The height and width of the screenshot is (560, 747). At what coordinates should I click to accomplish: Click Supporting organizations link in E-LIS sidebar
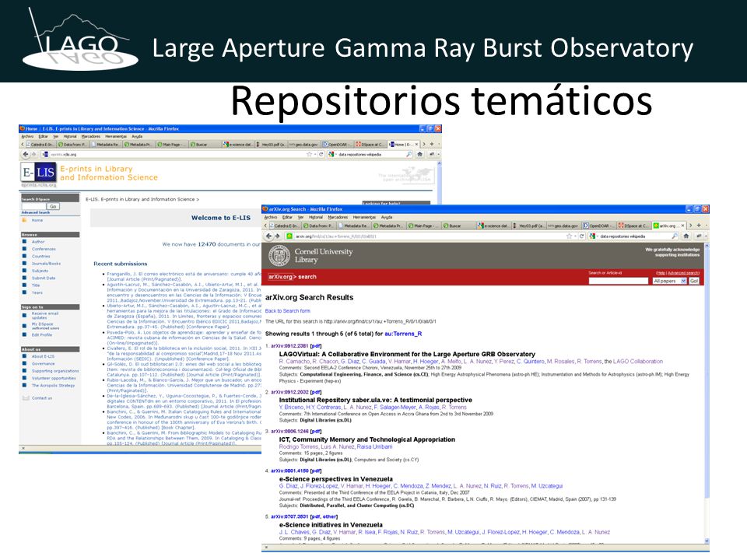[x=55, y=371]
